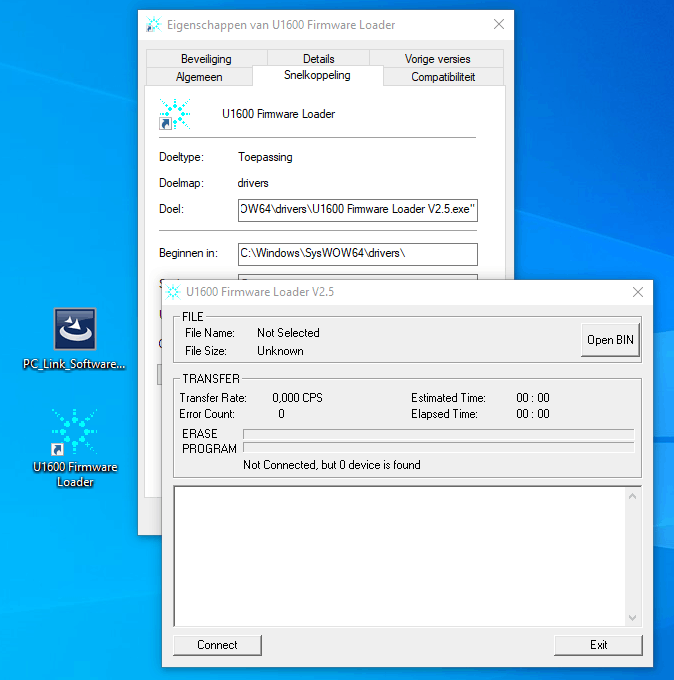This screenshot has width=674, height=680.
Task: Switch to the Algemeen tab
Action: [199, 77]
